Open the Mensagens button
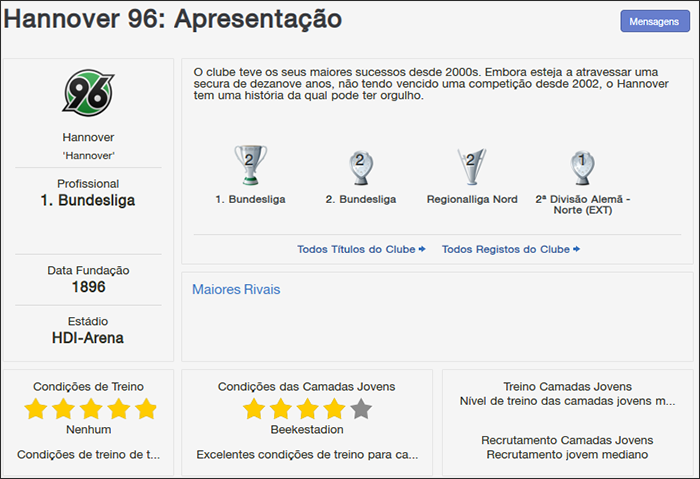The height and width of the screenshot is (479, 700). 654,21
